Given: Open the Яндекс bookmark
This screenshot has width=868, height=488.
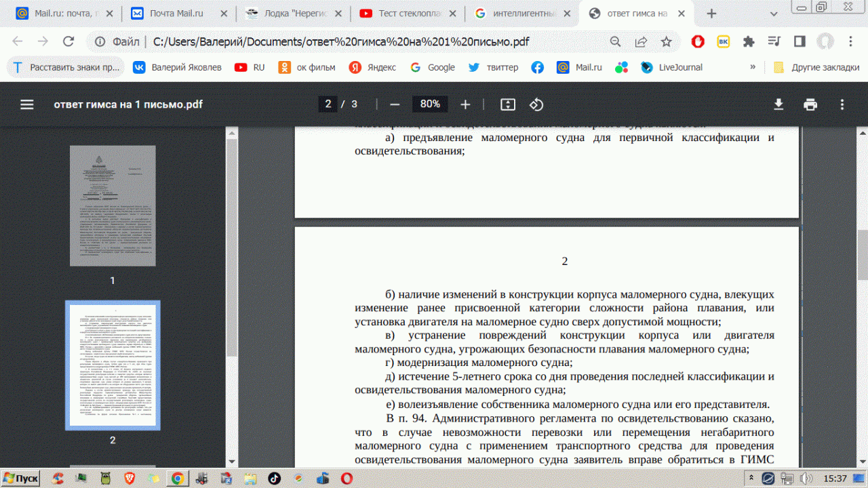Looking at the screenshot, I should pyautogui.click(x=372, y=67).
